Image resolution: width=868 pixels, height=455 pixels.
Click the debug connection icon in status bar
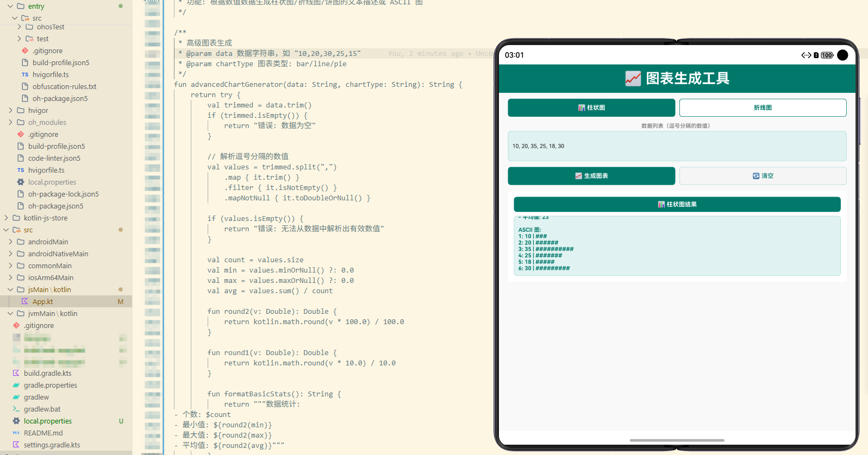tap(806, 55)
